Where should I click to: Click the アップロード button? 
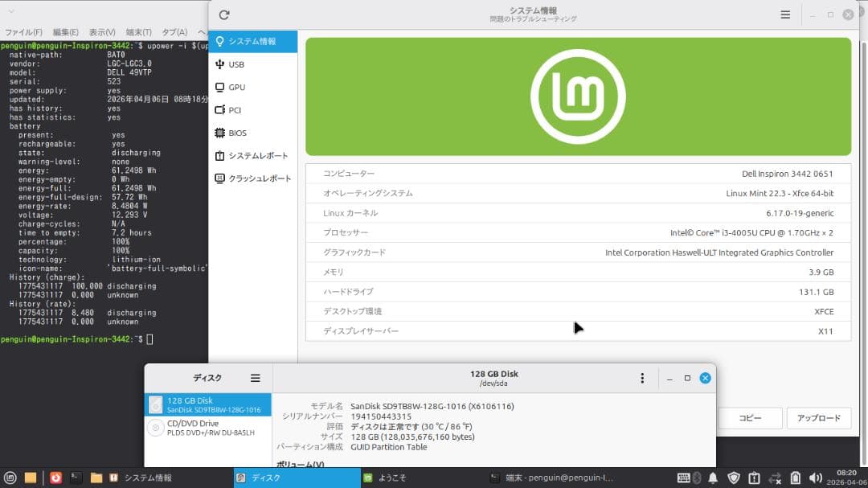coord(819,418)
